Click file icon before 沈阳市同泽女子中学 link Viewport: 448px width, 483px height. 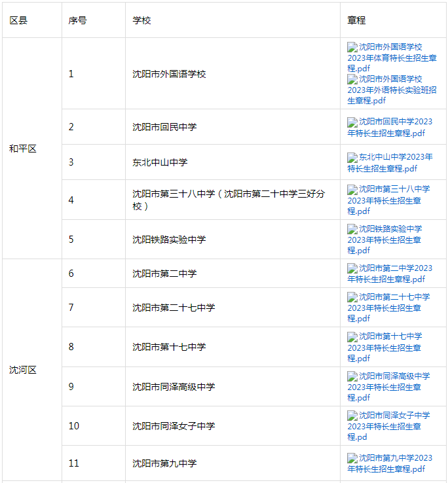tap(352, 416)
